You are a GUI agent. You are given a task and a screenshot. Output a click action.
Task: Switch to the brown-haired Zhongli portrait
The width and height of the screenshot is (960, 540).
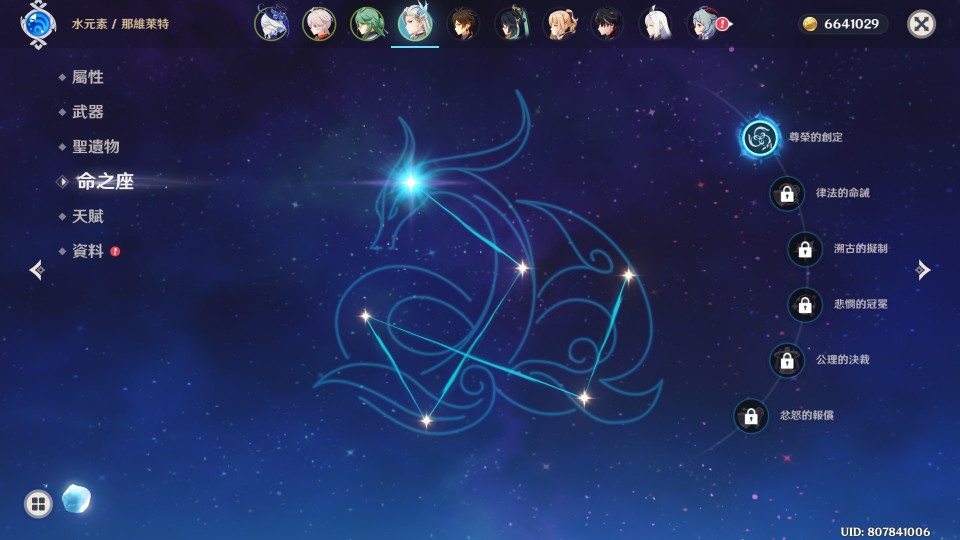click(x=463, y=23)
